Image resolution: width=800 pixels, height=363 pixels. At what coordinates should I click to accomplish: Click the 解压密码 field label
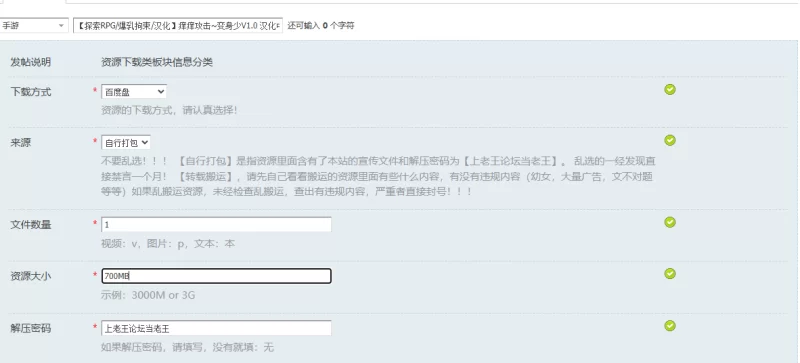click(31, 328)
